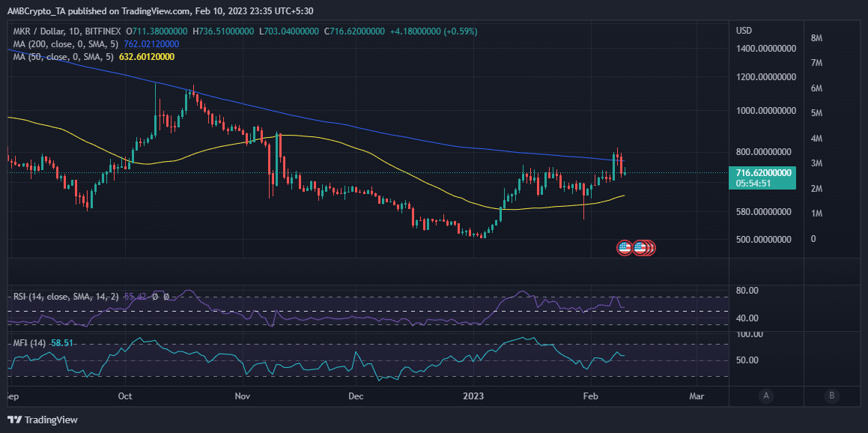Click the Oct label on time axis
The width and height of the screenshot is (868, 433).
[126, 396]
